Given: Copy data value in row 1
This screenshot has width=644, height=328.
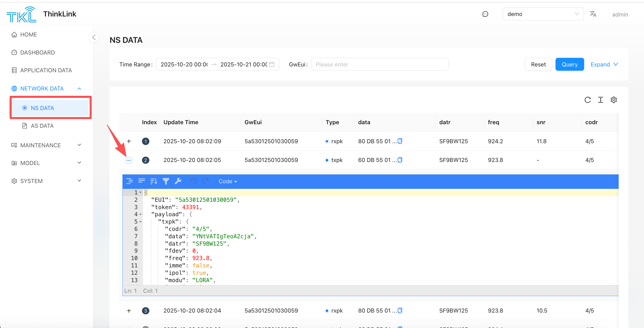Looking at the screenshot, I should tap(400, 141).
